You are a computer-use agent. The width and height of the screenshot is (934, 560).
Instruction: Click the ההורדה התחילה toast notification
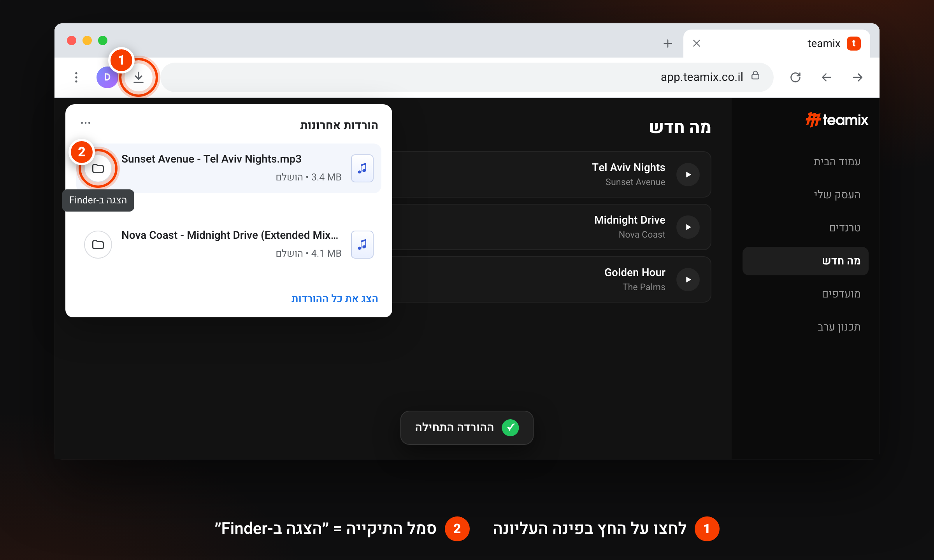[467, 427]
